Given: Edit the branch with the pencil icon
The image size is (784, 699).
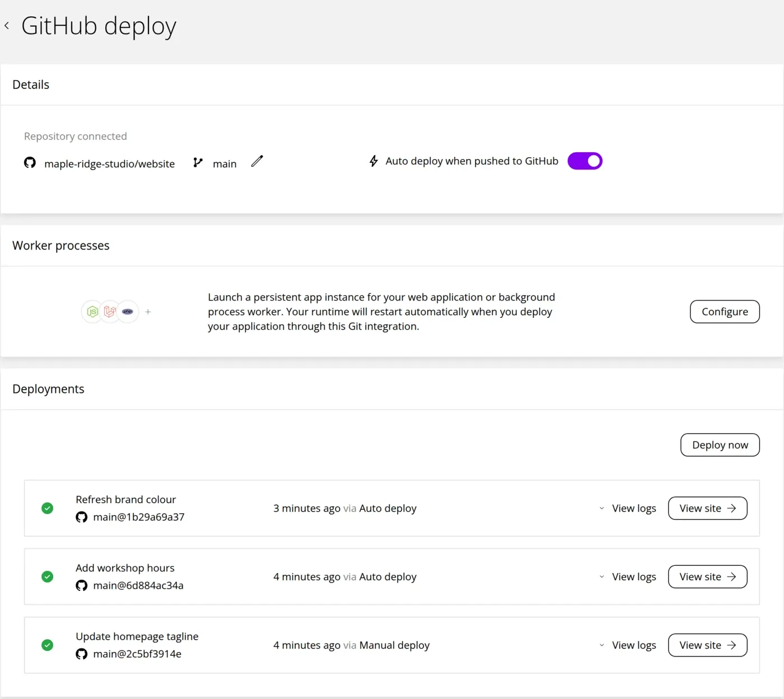Looking at the screenshot, I should (257, 161).
